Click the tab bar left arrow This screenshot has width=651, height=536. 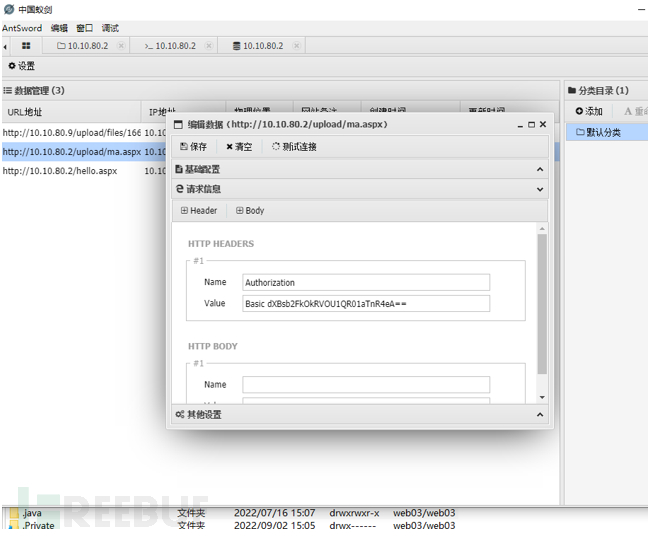(x=5, y=47)
